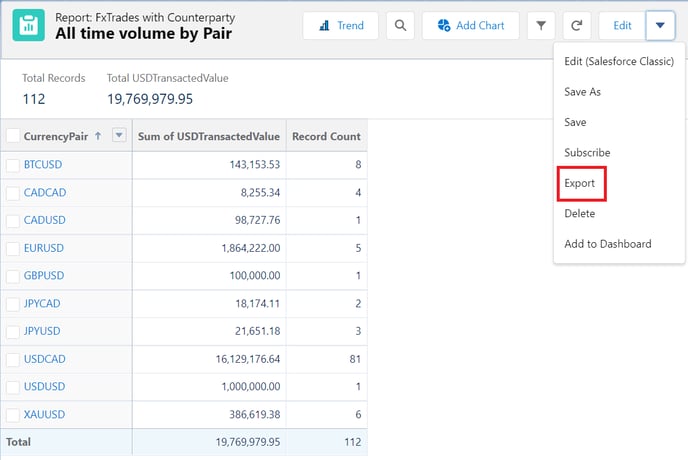Collapse the Edit actions dropdown arrow
Viewport: 688px width, 460px height.
660,26
